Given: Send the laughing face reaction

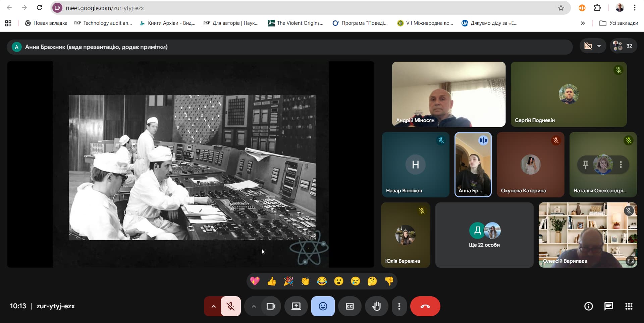Looking at the screenshot, I should (322, 281).
